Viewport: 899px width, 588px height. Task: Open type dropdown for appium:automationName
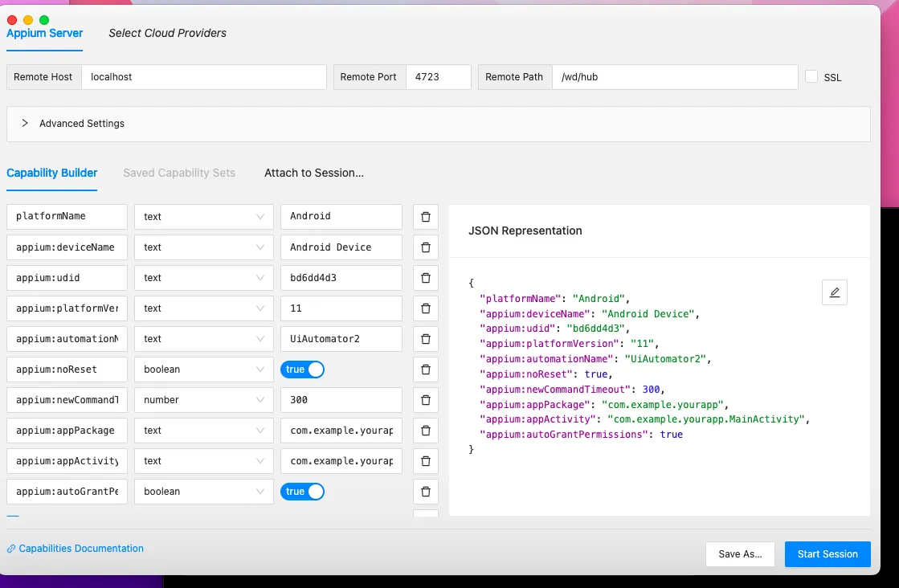pyautogui.click(x=203, y=339)
